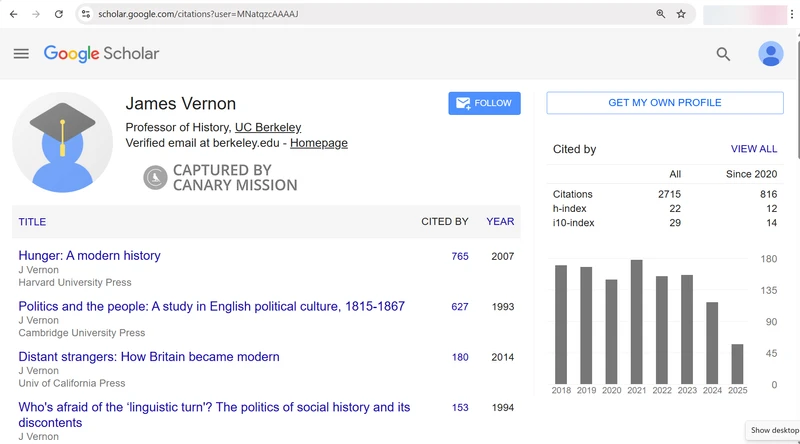Screen dimensions: 800x444
Task: Open 'Politics and the people' article
Action: [x=212, y=306]
